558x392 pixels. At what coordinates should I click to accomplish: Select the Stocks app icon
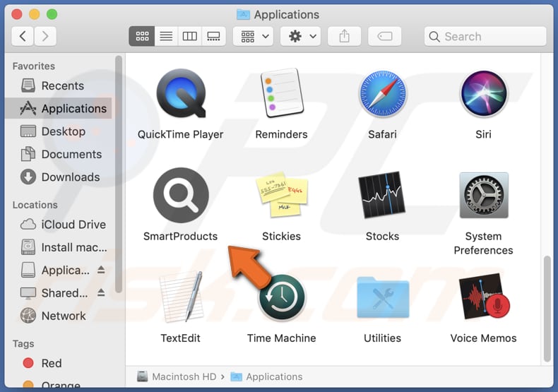pyautogui.click(x=383, y=195)
